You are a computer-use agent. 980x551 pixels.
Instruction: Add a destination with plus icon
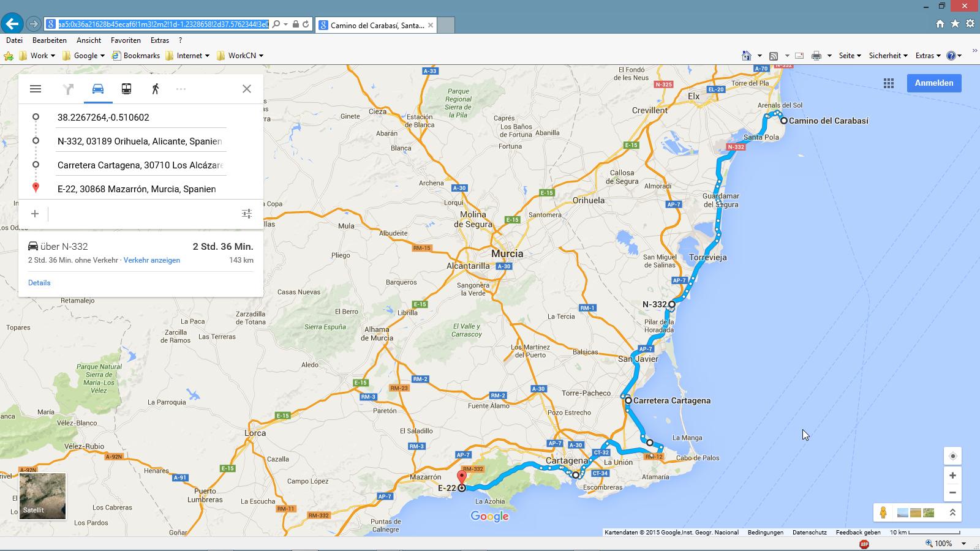point(35,214)
